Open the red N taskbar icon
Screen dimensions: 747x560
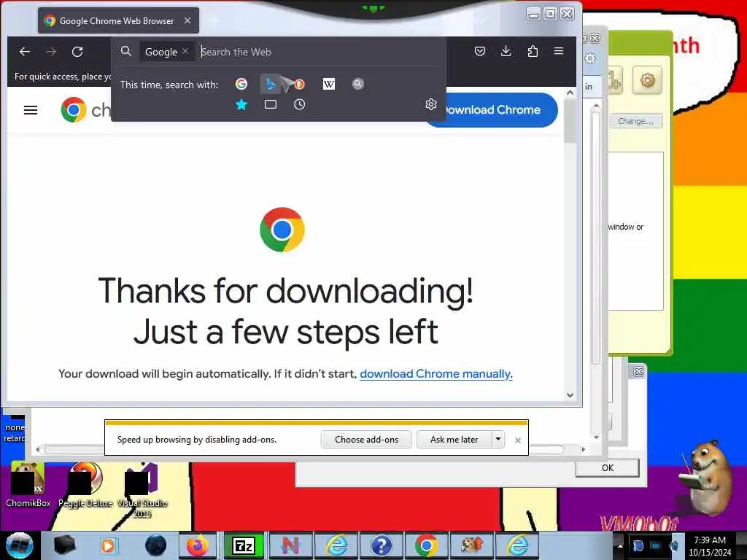pyautogui.click(x=290, y=545)
